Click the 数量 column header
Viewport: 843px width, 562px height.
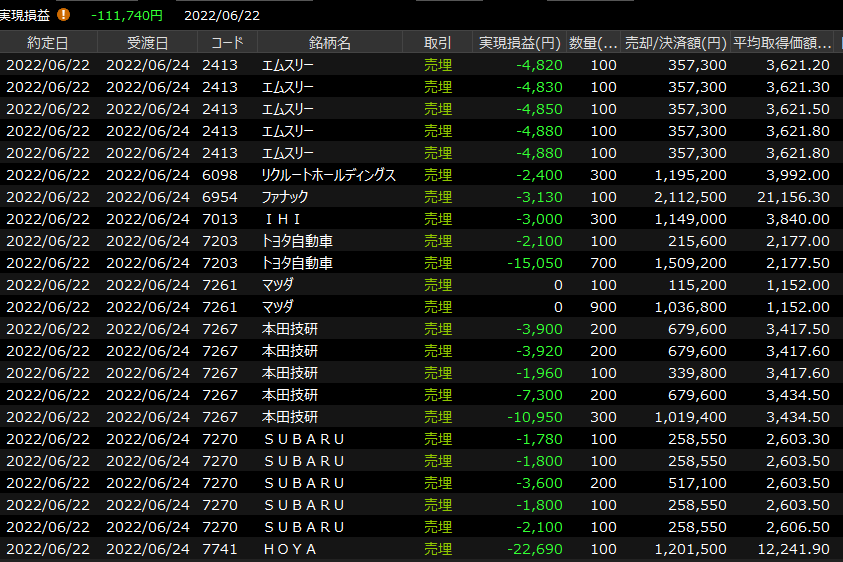tap(593, 43)
